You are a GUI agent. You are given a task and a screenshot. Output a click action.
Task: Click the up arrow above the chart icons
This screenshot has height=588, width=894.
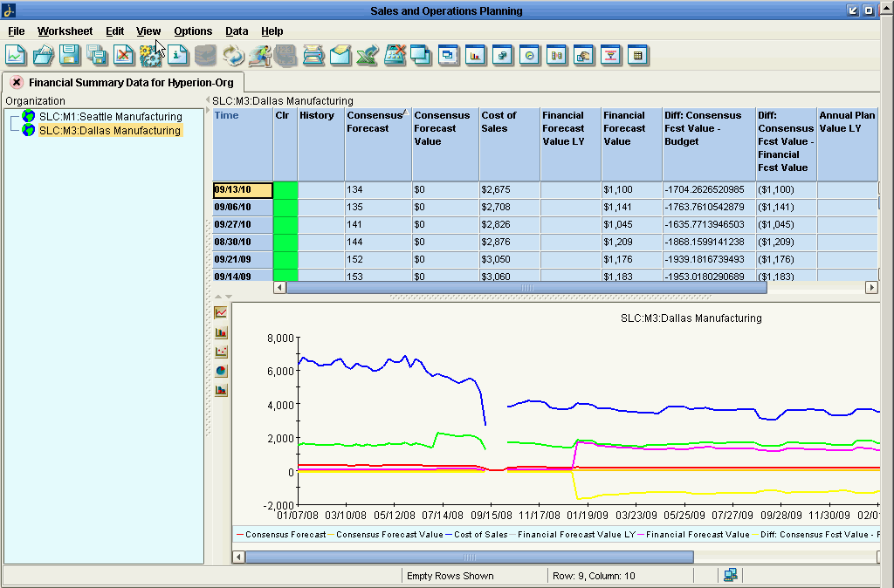pyautogui.click(x=218, y=297)
